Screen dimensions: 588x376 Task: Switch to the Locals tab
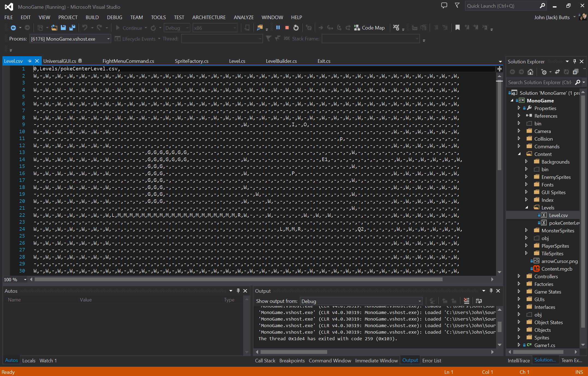tap(29, 360)
